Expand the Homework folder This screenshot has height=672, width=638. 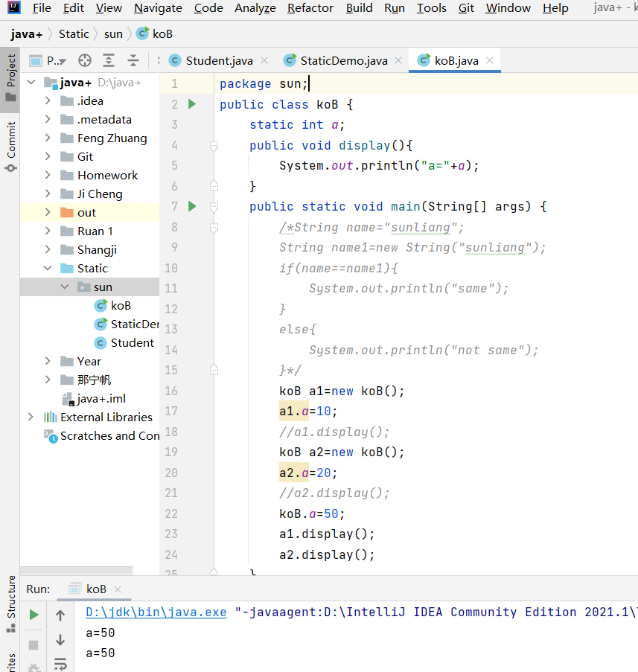coord(48,176)
